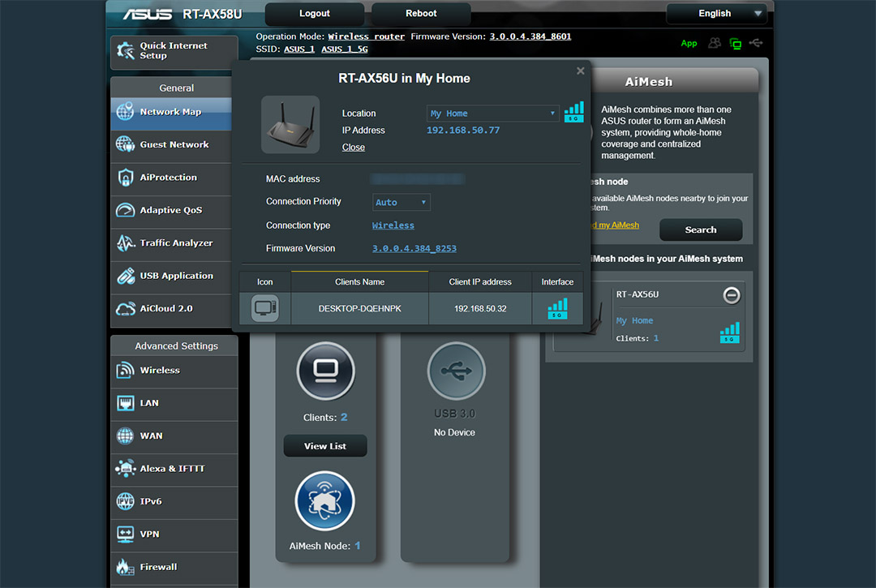The height and width of the screenshot is (588, 876).
Task: Click the green network status icon
Action: click(x=735, y=44)
